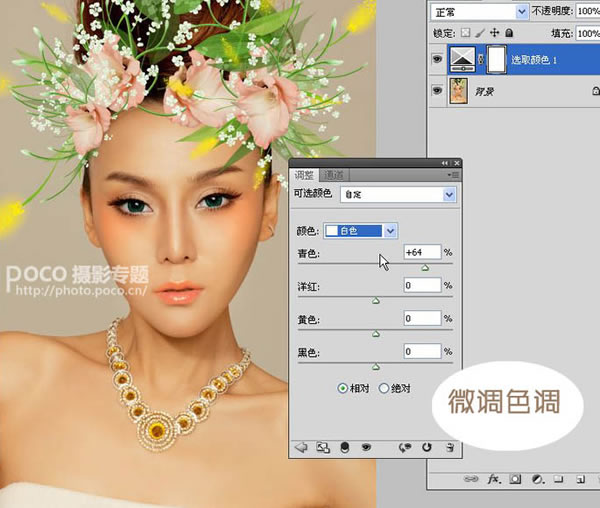Click 填充 fill percentage field

point(587,33)
